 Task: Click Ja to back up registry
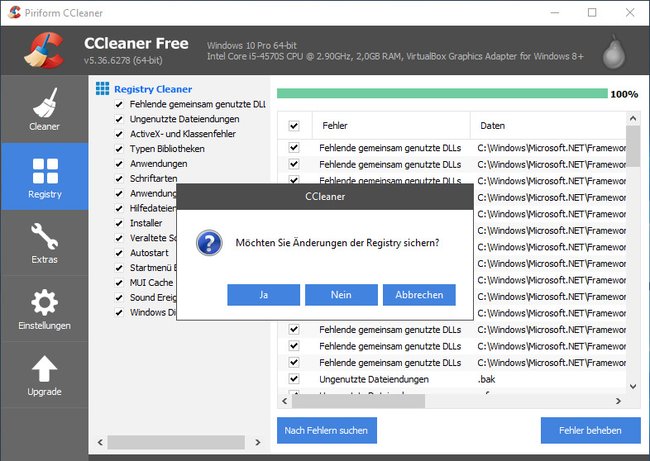pos(264,295)
